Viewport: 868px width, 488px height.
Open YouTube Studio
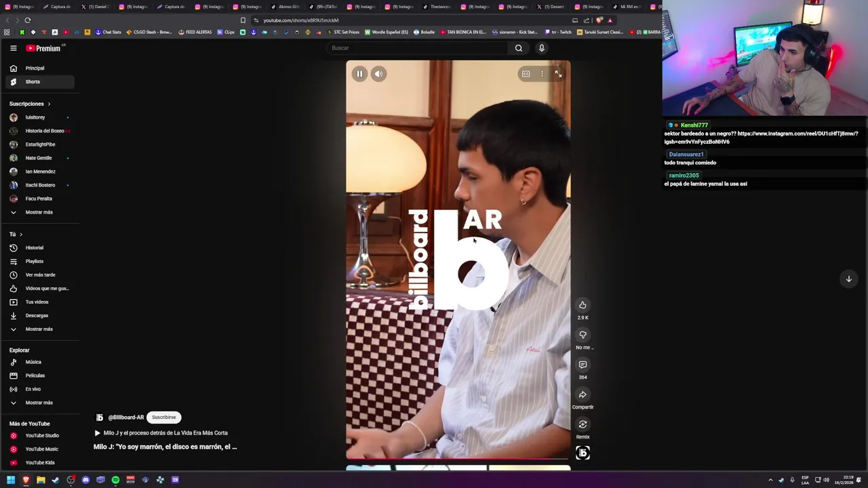tap(40, 436)
